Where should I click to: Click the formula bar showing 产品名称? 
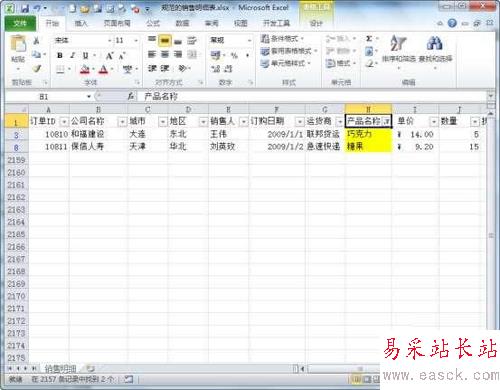[x=313, y=97]
